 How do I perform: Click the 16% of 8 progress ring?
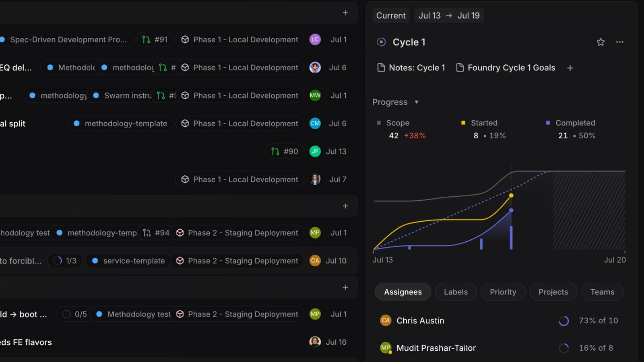pos(564,348)
